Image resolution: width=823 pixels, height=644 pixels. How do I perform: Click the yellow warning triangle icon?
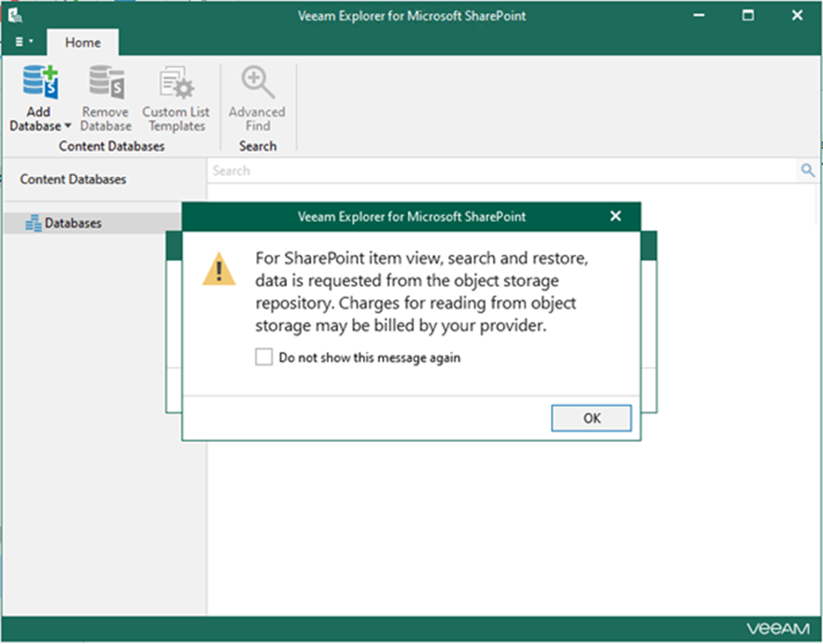219,269
